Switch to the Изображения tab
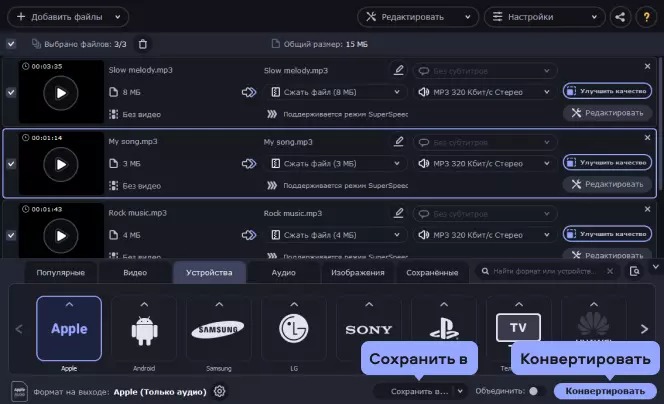664x404 pixels. [358, 273]
